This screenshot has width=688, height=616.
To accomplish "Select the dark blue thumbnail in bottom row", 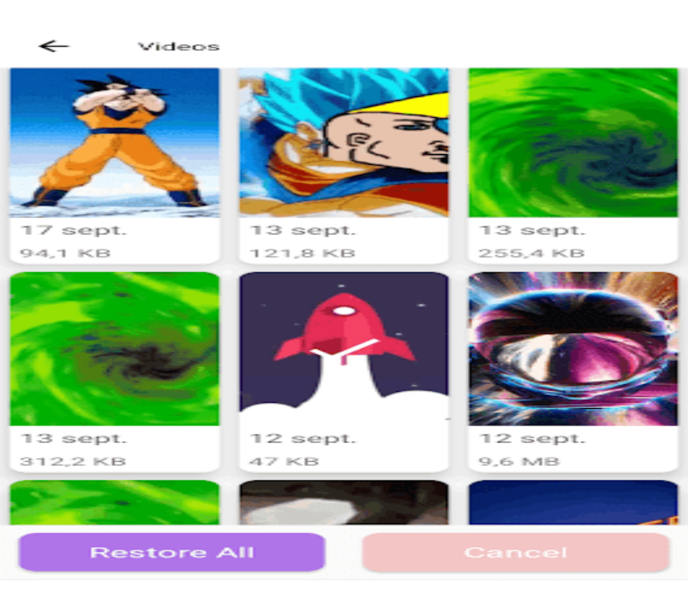I will 573,502.
